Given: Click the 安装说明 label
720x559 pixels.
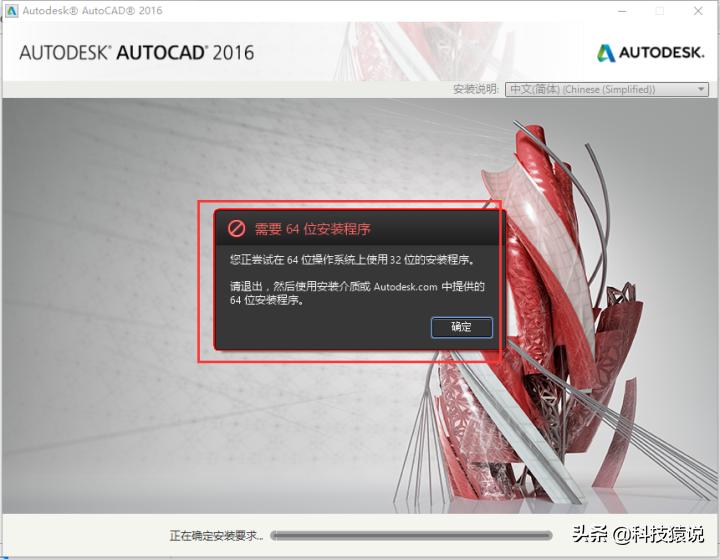Looking at the screenshot, I should click(476, 89).
